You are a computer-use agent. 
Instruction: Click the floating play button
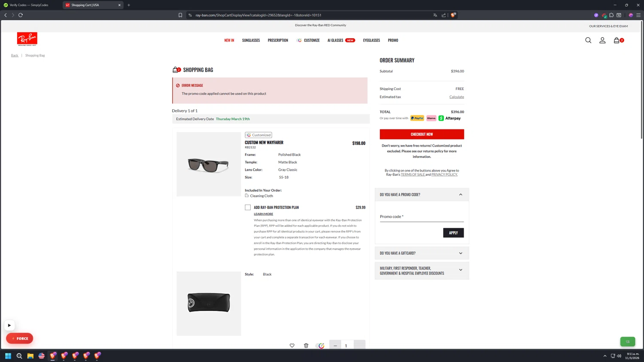[9, 325]
